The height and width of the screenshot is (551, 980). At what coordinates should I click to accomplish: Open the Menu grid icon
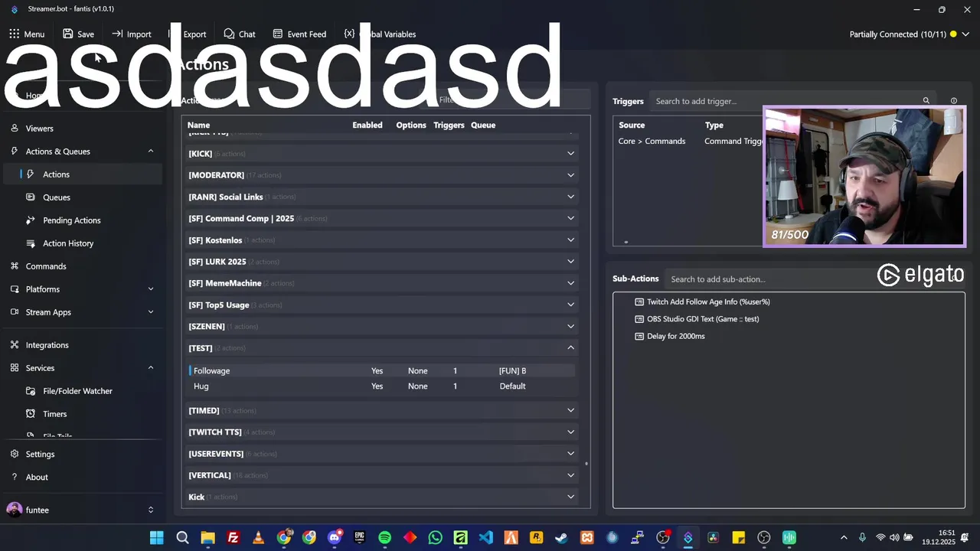coord(15,34)
